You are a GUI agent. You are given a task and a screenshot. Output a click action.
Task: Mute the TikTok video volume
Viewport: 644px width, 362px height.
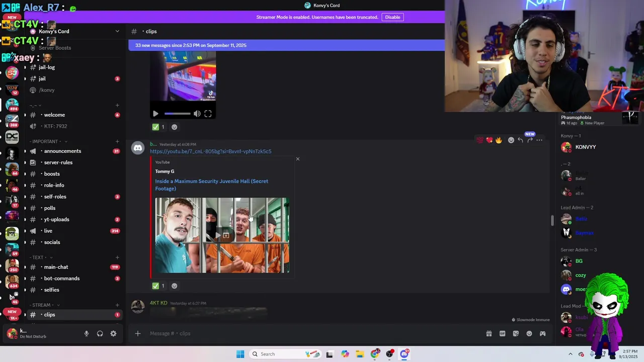[197, 114]
